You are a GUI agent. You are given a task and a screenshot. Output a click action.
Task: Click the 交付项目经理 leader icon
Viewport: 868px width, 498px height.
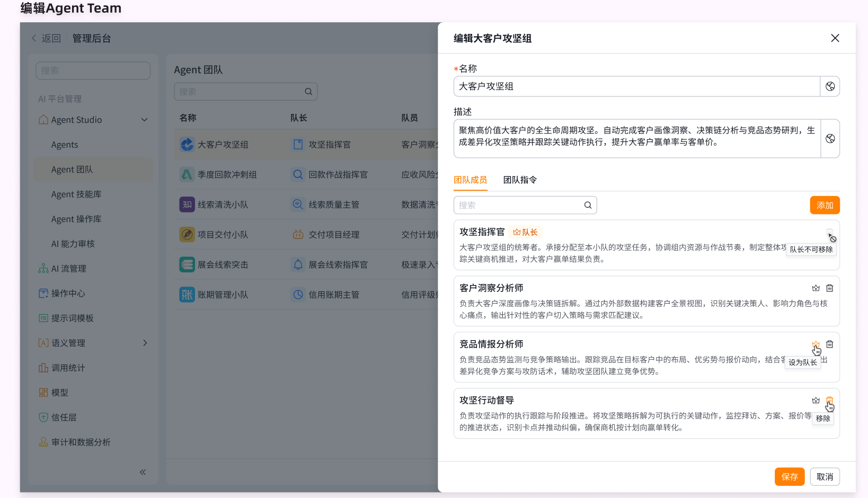click(x=298, y=234)
